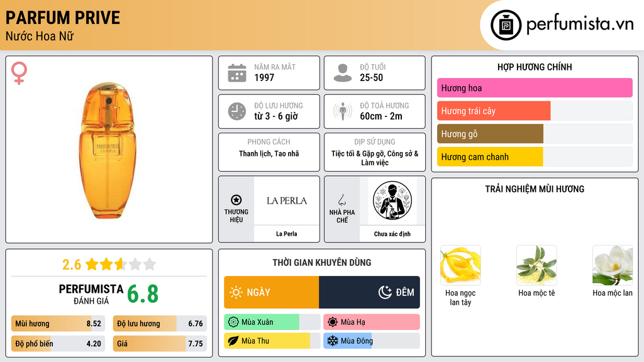Click the leaf icon beside Mùa Thu
Viewport: 644px width, 362px height.
pos(233,341)
